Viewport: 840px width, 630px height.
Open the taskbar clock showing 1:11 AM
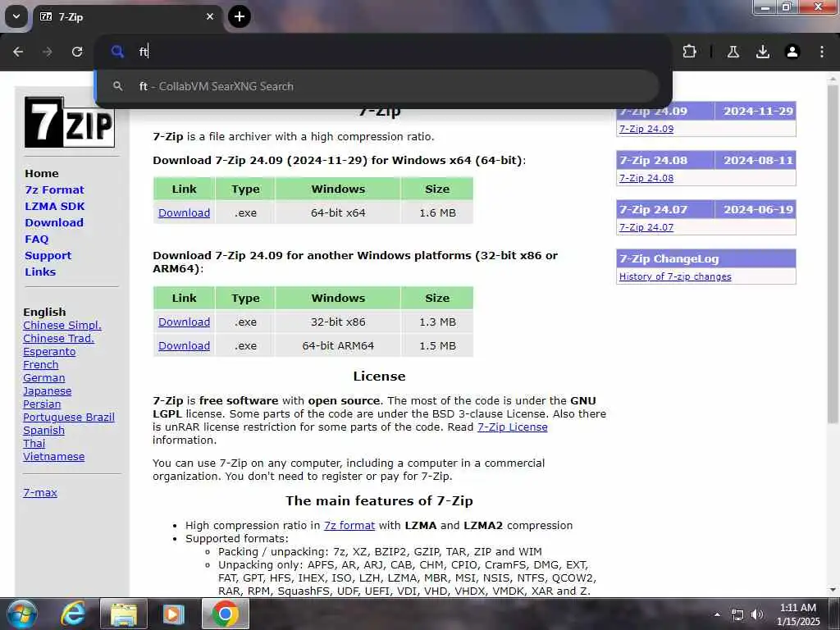click(x=798, y=614)
